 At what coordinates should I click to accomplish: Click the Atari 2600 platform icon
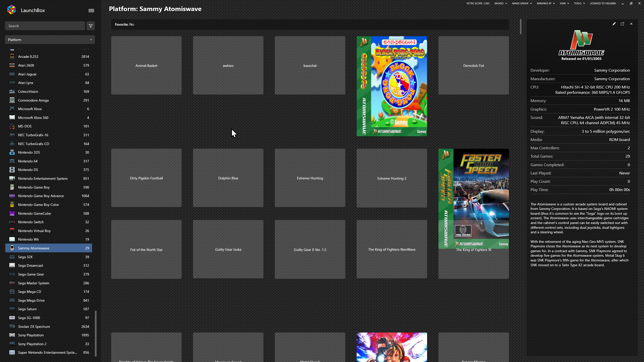(12, 65)
